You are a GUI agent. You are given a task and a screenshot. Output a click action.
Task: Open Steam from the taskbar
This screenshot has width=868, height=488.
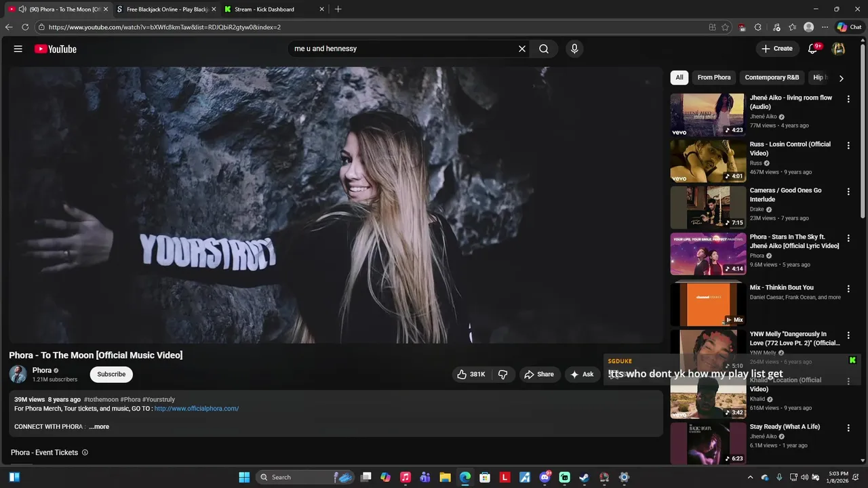[x=584, y=477]
